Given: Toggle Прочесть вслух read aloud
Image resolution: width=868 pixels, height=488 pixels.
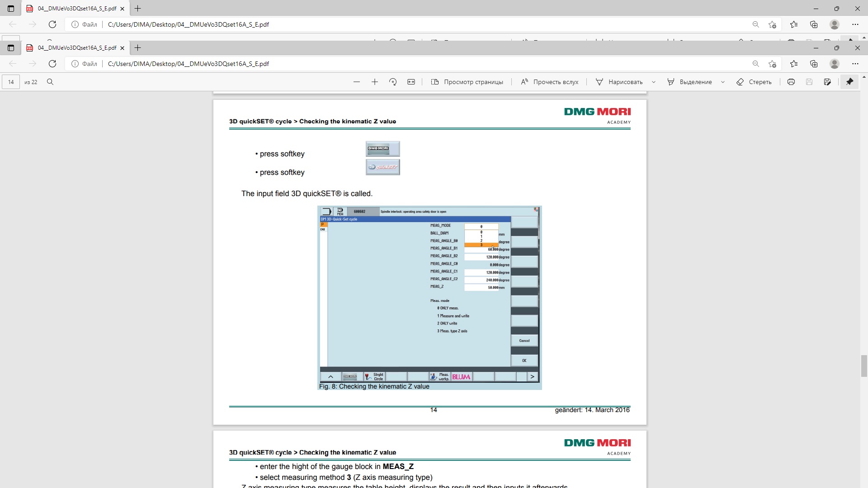Looking at the screenshot, I should [549, 82].
